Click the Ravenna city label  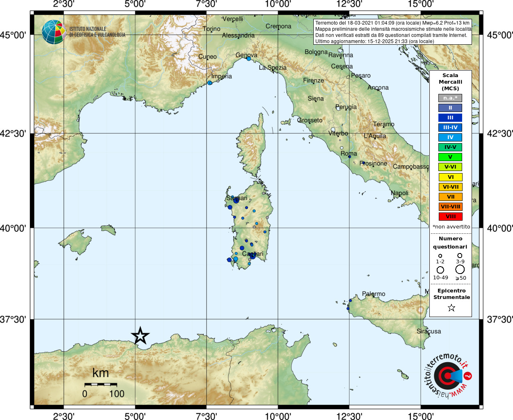(341, 55)
